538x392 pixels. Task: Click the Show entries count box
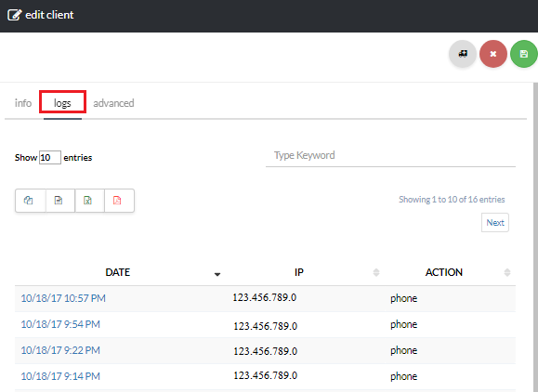coord(50,157)
